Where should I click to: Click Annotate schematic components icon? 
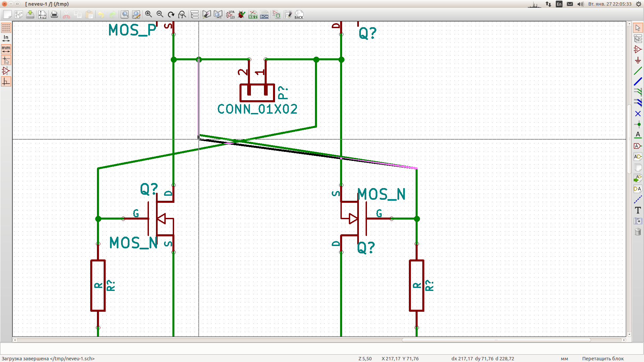click(230, 15)
